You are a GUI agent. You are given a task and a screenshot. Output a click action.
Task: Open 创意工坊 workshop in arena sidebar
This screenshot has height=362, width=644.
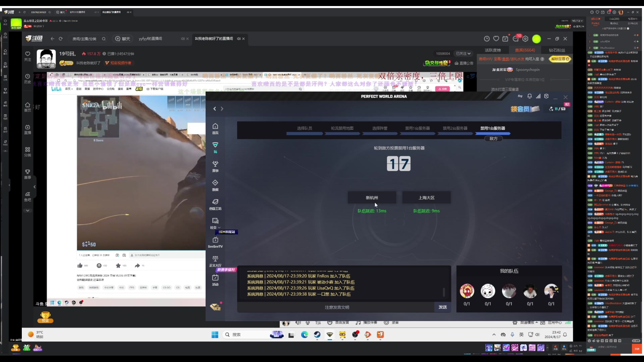(215, 204)
